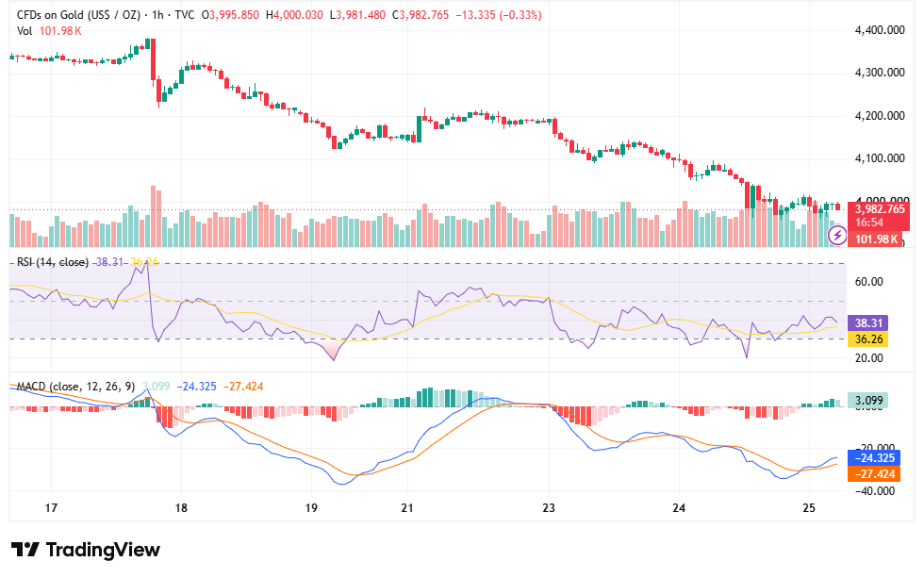Click the open value O3,995.850

tap(230, 15)
